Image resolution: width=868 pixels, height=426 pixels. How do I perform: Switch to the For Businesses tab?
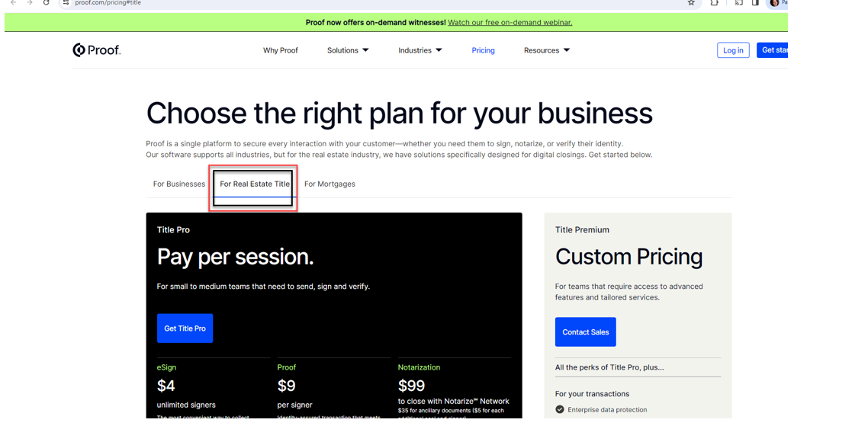coord(179,184)
